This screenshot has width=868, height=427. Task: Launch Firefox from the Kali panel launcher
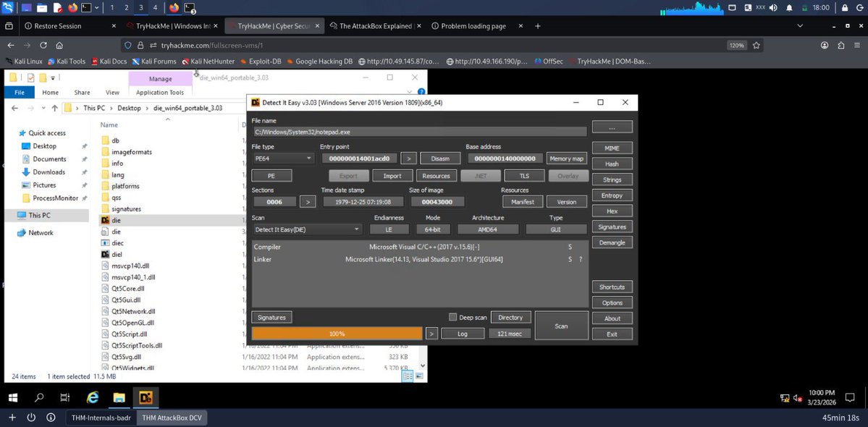(72, 8)
